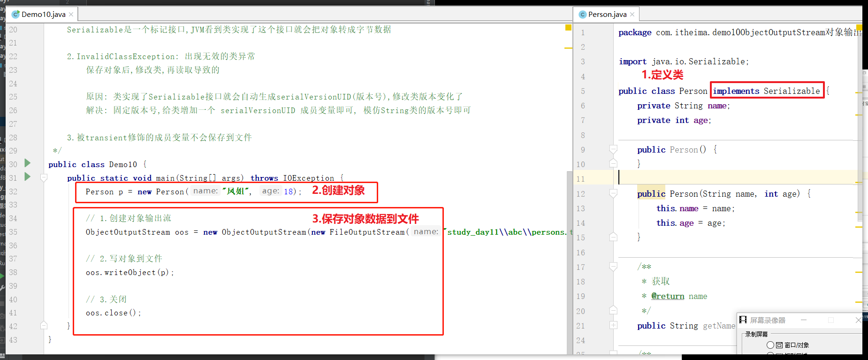This screenshot has height=360, width=868.
Task: Click the Demo10.java editor vertical scrollbar
Action: pyautogui.click(x=570, y=263)
